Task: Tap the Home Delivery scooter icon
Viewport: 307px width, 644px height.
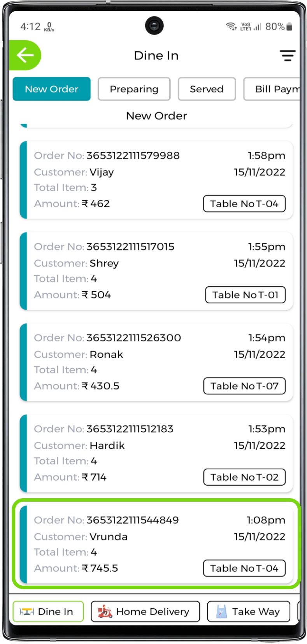Action: 105,612
